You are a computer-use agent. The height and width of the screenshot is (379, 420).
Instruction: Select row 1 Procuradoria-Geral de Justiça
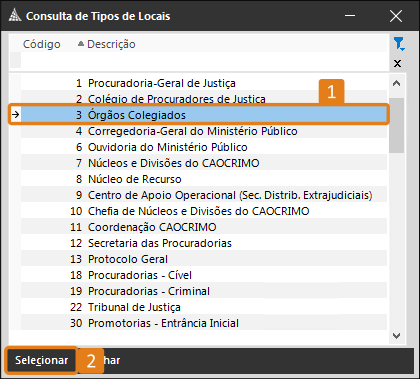click(204, 83)
